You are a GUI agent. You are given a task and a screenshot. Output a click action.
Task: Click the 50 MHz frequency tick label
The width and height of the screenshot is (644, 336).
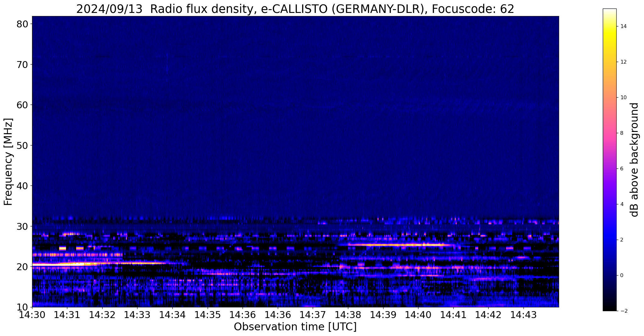(x=23, y=145)
